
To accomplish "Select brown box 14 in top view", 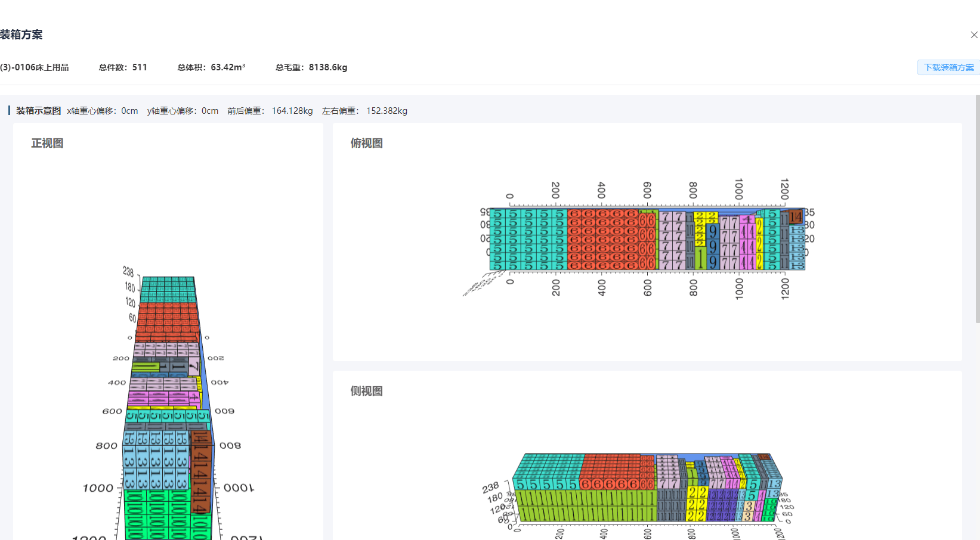I will coord(796,218).
